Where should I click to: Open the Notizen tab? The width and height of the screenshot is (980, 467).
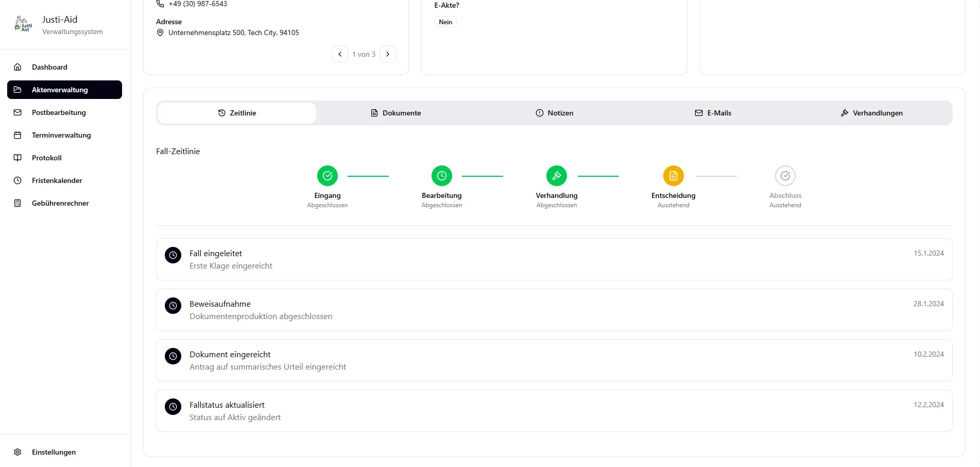coord(555,113)
